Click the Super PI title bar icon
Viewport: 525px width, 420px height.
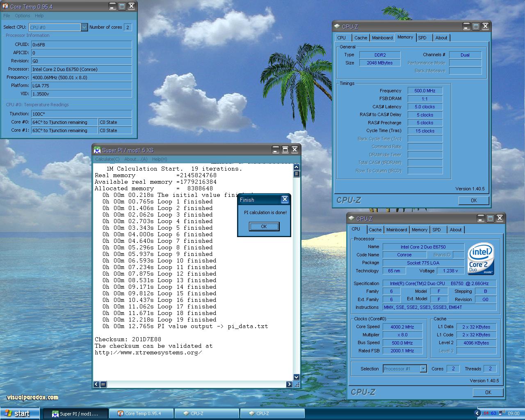coord(97,150)
